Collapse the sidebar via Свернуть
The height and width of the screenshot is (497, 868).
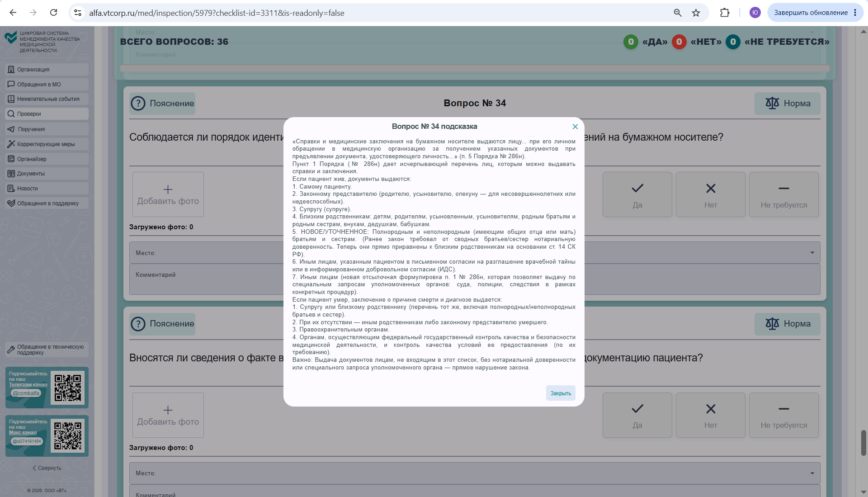(x=47, y=468)
